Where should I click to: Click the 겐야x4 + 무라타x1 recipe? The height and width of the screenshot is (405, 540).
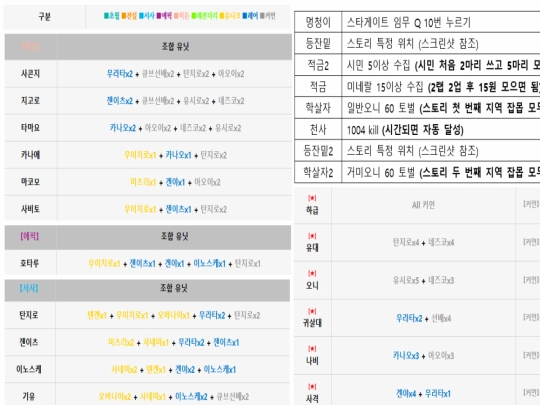click(423, 394)
